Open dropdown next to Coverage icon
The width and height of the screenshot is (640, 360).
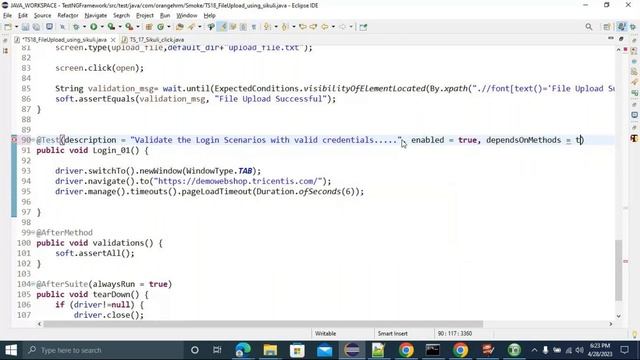point(120,27)
